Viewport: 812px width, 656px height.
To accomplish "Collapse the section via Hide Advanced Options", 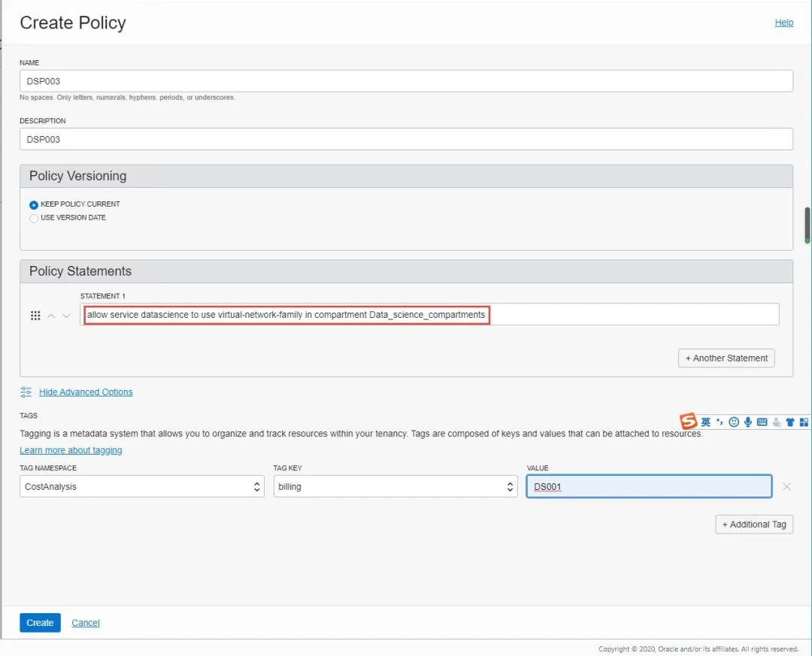I will click(x=86, y=392).
